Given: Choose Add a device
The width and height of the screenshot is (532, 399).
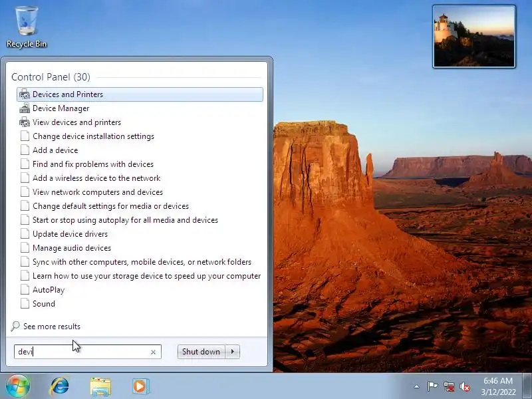Looking at the screenshot, I should [x=140, y=150].
